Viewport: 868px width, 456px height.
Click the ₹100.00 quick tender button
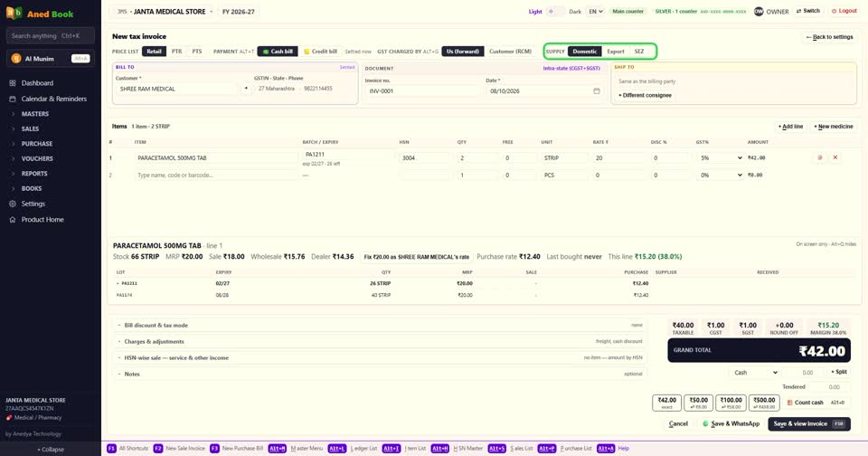[731, 403]
